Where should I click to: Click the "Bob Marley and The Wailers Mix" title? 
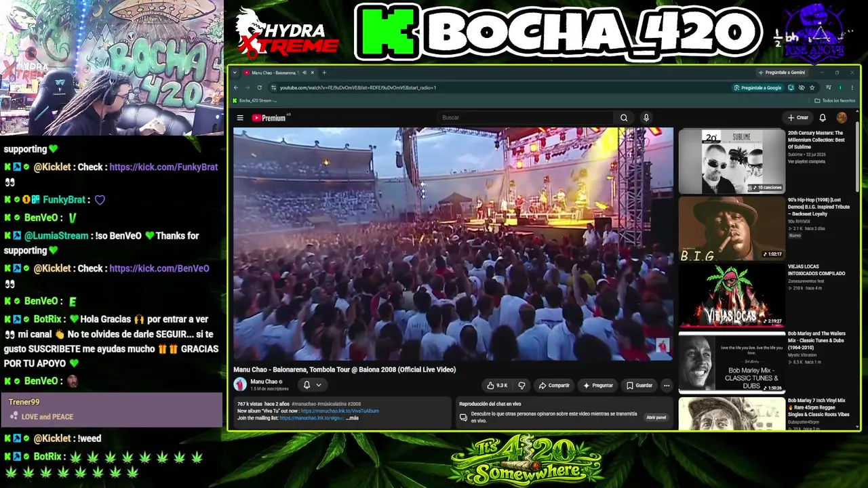pyautogui.click(x=818, y=341)
